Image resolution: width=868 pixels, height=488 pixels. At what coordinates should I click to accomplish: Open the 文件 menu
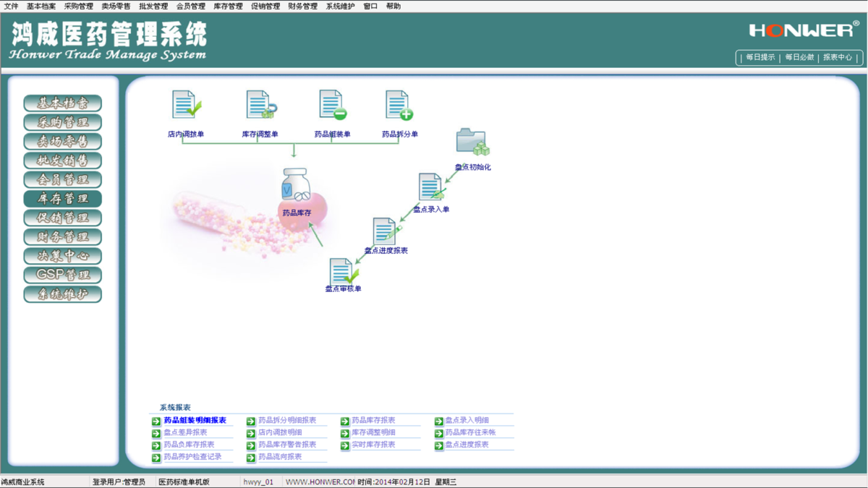click(12, 6)
